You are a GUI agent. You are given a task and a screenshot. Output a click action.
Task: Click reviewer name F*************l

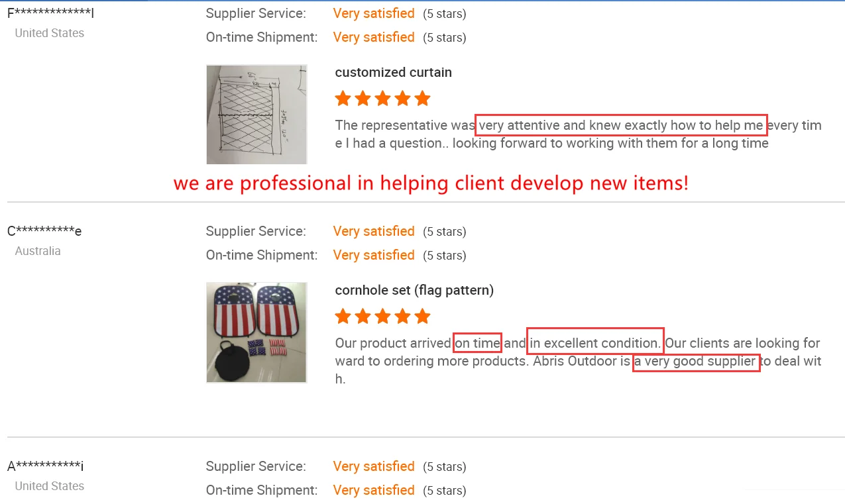click(x=50, y=13)
